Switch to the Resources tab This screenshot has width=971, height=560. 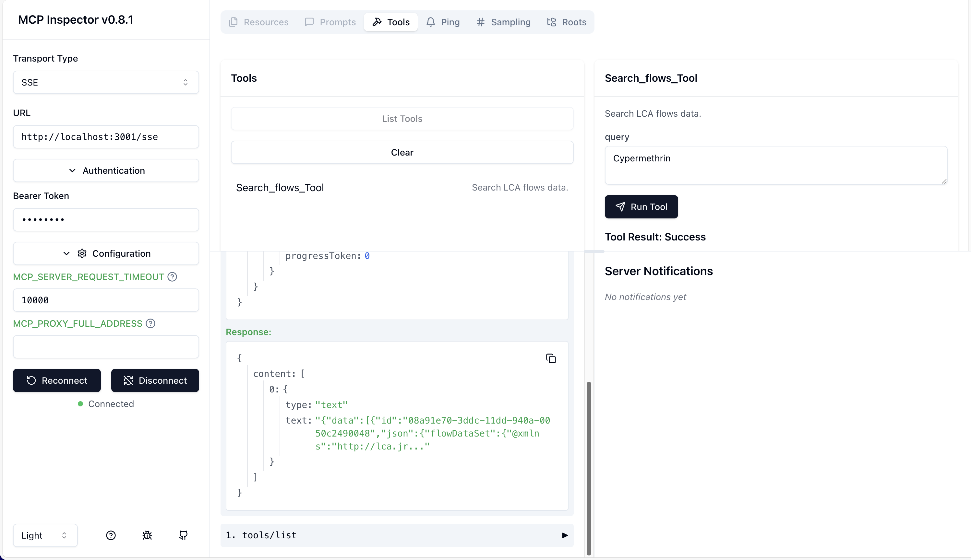[258, 22]
